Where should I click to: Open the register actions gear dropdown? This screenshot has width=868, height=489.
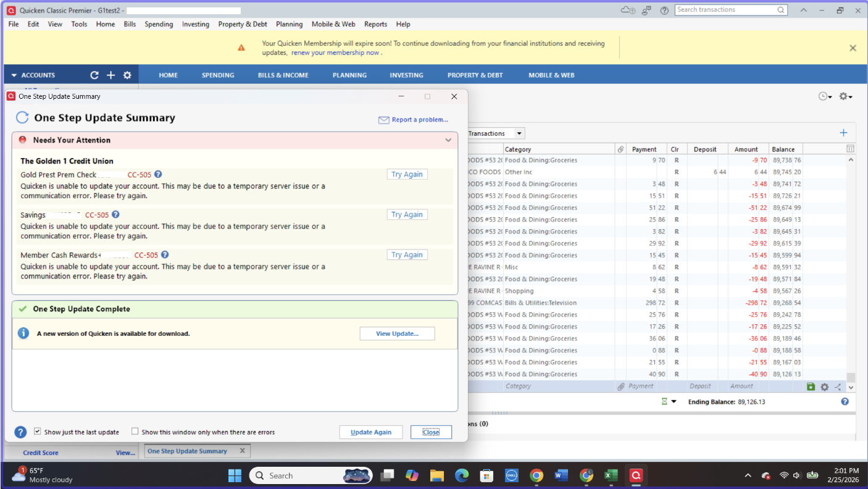pyautogui.click(x=846, y=96)
